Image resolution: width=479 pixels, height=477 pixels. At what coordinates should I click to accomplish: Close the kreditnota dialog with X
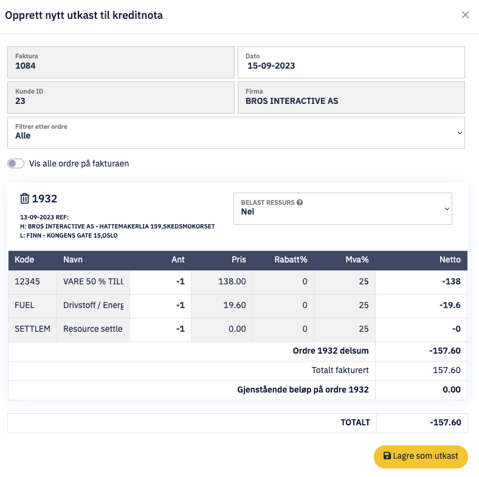click(x=465, y=15)
